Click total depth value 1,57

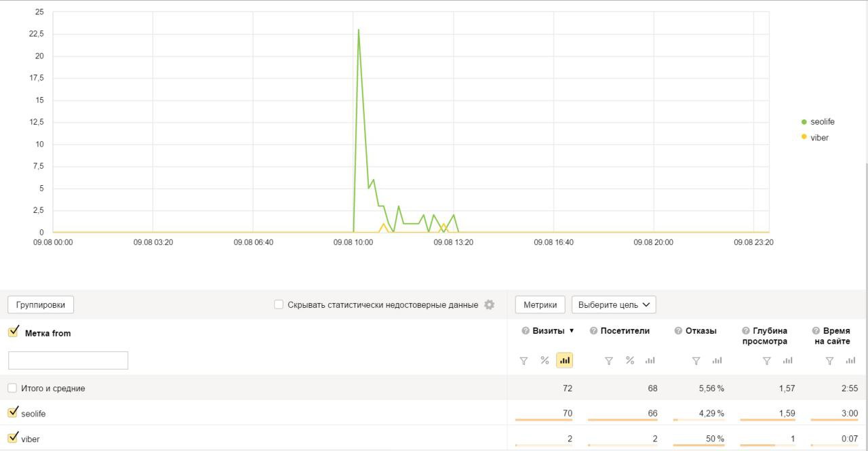click(787, 389)
